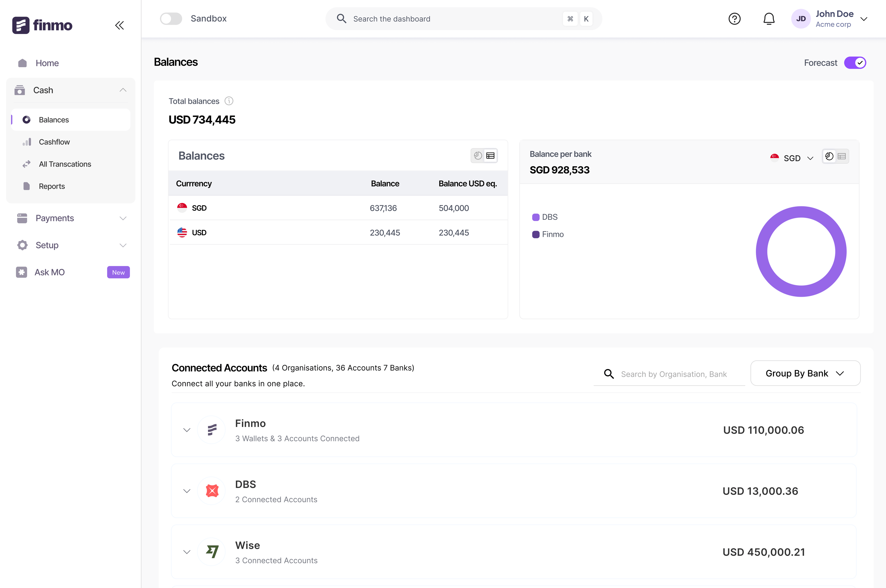Click the Total balances info icon

pos(228,101)
